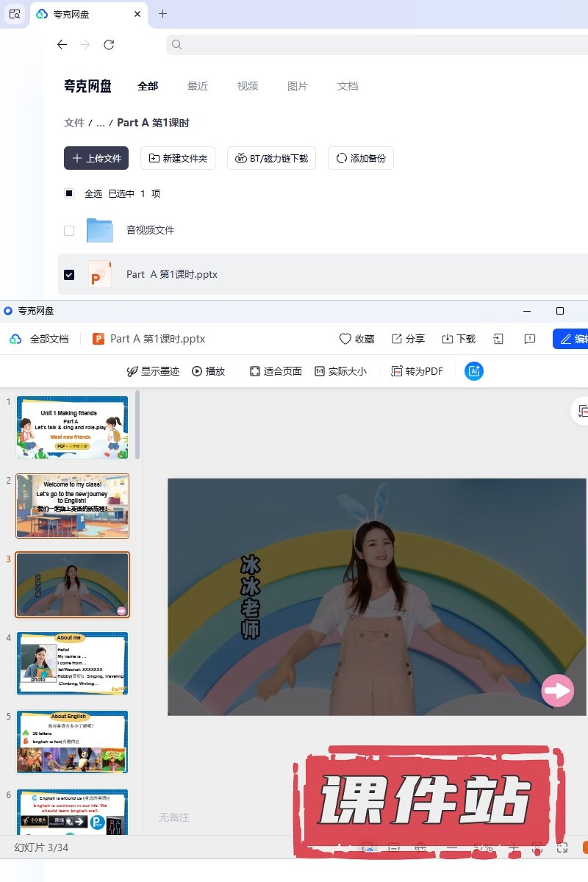Viewport: 588px width, 882px height.
Task: Click the 收藏 heart icon
Action: tap(345, 339)
